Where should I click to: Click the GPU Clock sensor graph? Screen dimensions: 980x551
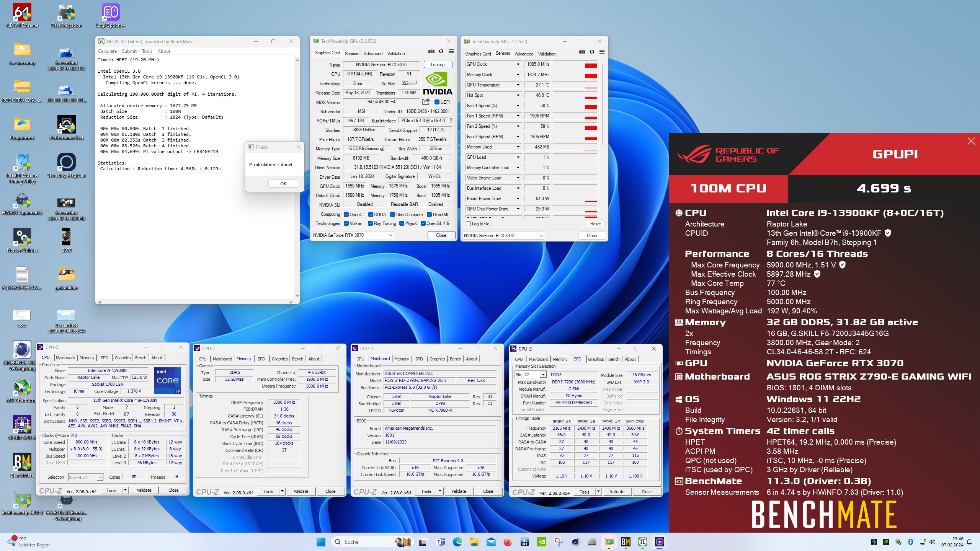(575, 64)
